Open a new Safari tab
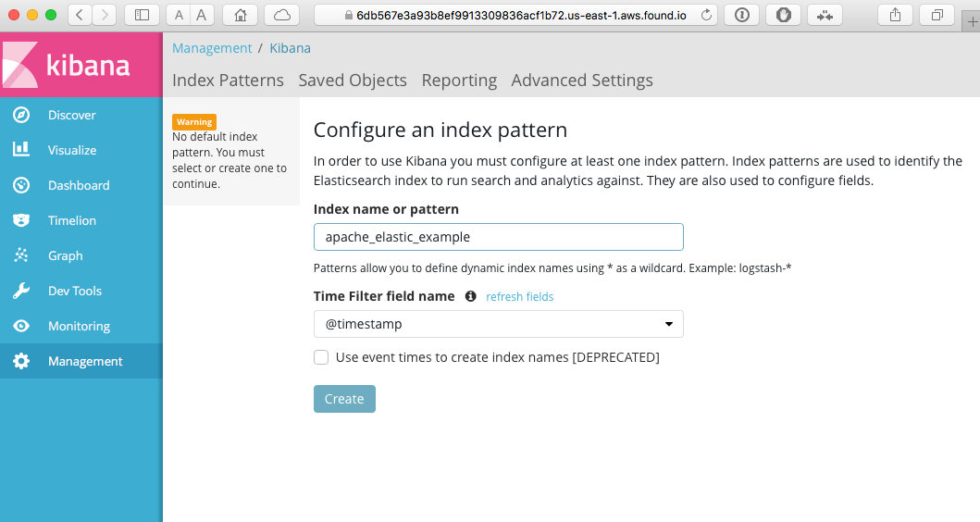The image size is (980, 522). coord(972,22)
